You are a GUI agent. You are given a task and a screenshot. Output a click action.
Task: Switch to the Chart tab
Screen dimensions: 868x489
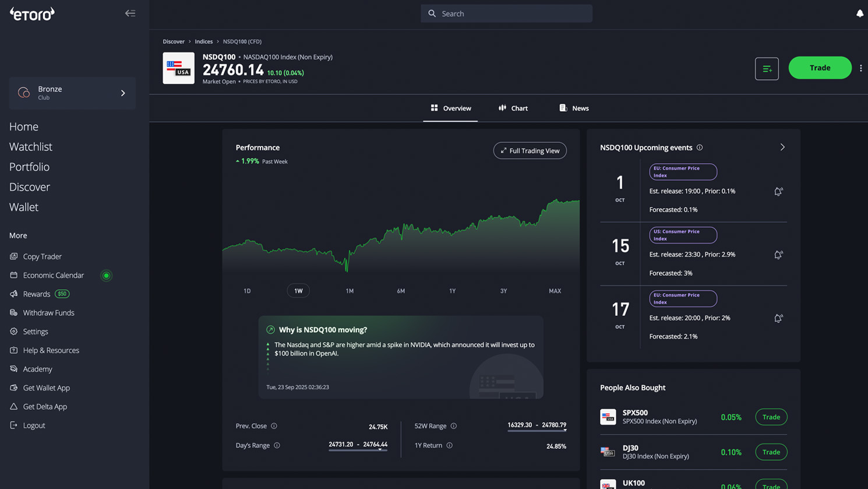tap(513, 108)
